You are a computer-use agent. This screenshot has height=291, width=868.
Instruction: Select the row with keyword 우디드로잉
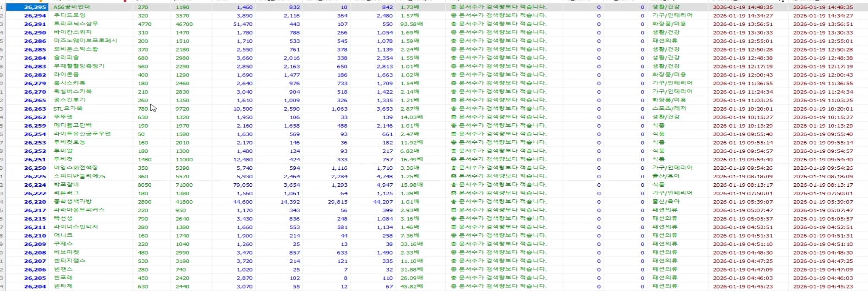(x=69, y=16)
